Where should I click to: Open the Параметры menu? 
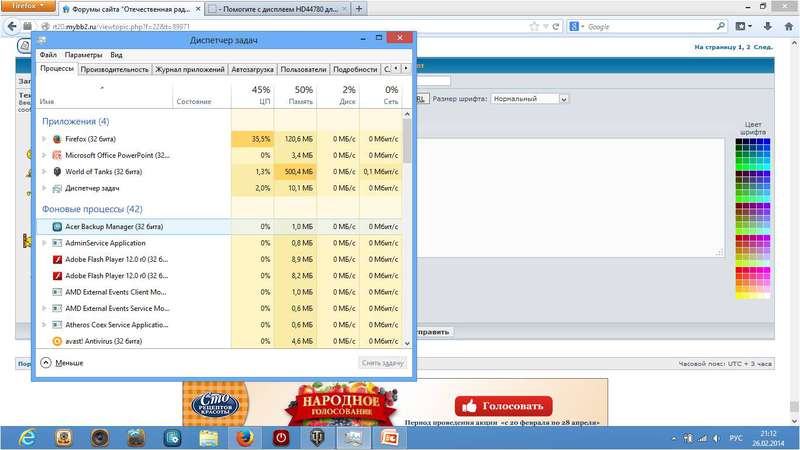[83, 55]
